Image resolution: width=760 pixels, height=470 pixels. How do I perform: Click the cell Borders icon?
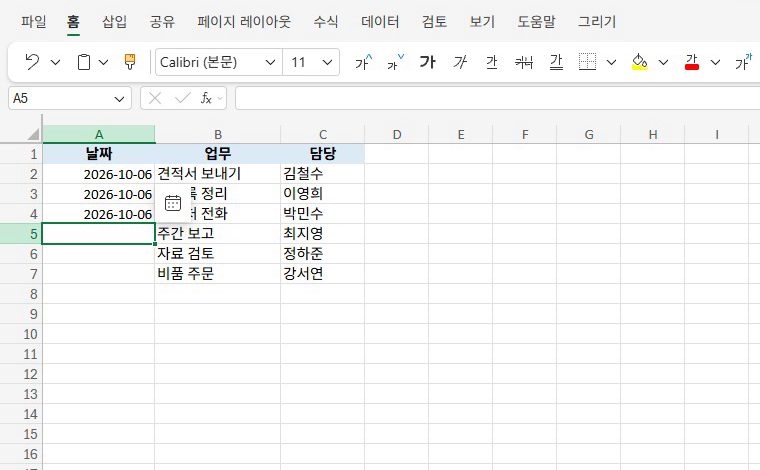587,62
